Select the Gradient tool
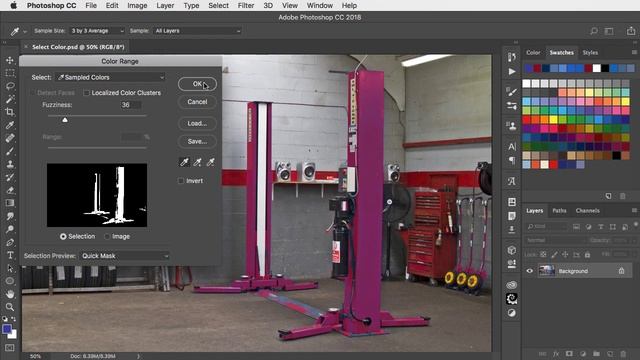The image size is (640, 360). point(10,203)
